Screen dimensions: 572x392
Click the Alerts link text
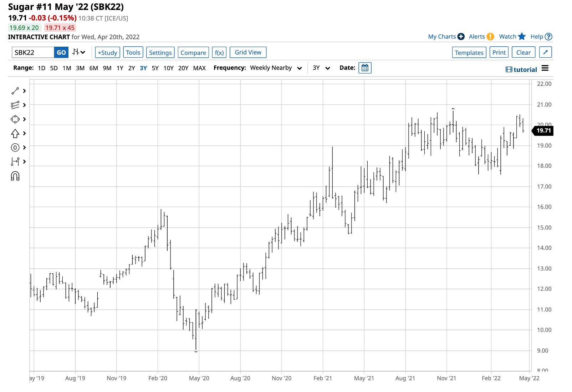point(477,36)
